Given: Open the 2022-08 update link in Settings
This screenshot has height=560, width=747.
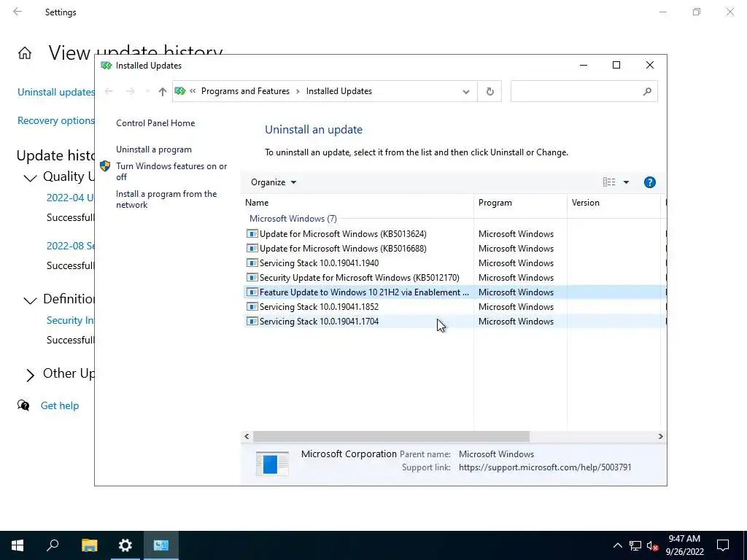Looking at the screenshot, I should [71, 246].
